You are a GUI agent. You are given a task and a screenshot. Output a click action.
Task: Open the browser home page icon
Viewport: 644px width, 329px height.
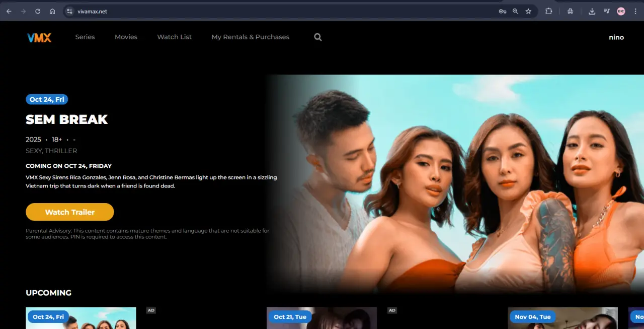coord(52,11)
